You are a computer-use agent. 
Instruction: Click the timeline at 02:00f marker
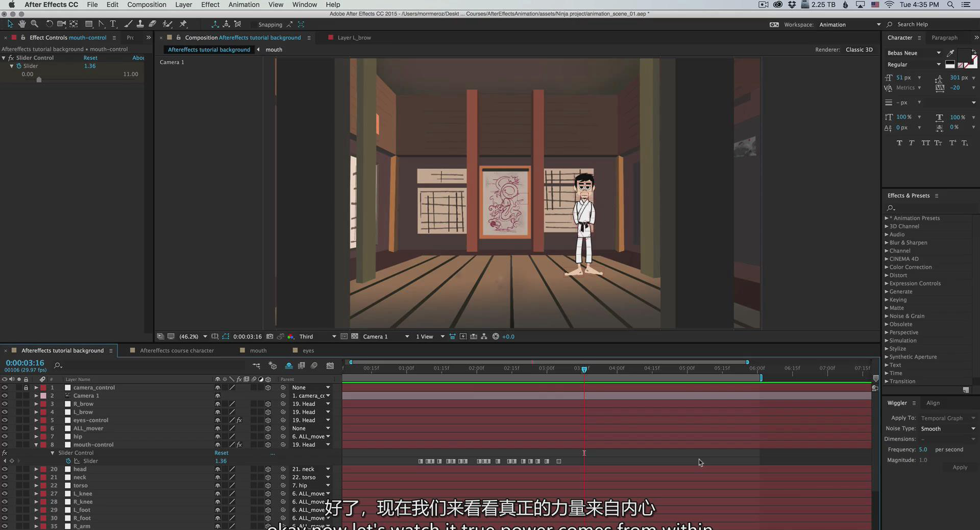tap(476, 368)
